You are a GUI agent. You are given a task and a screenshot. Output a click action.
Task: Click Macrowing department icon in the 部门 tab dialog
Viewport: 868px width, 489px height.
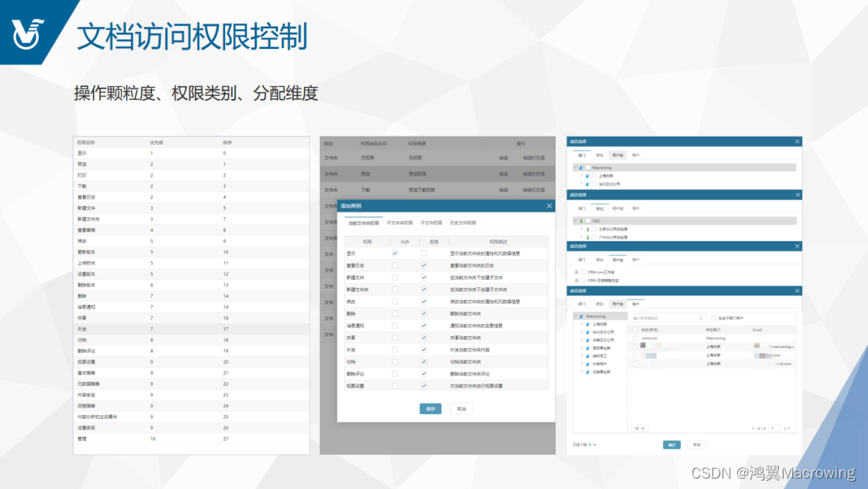click(581, 168)
